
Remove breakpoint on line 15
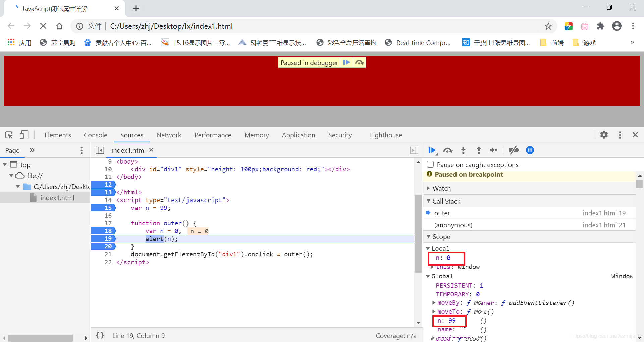103,208
